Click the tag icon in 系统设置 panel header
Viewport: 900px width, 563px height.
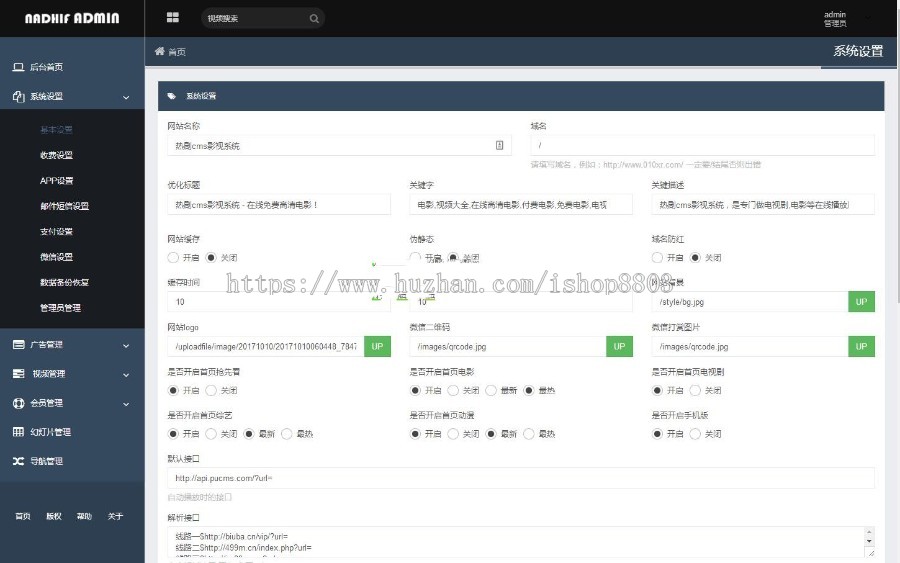tap(171, 96)
